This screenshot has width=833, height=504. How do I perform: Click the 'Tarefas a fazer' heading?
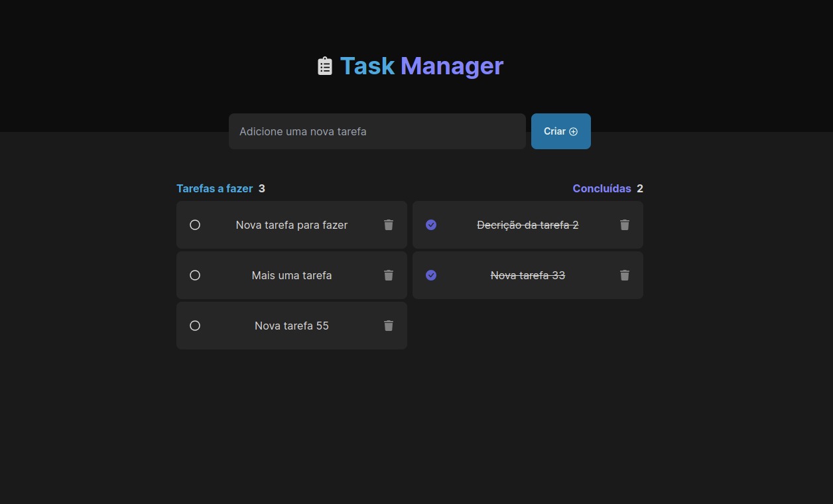[x=215, y=188]
